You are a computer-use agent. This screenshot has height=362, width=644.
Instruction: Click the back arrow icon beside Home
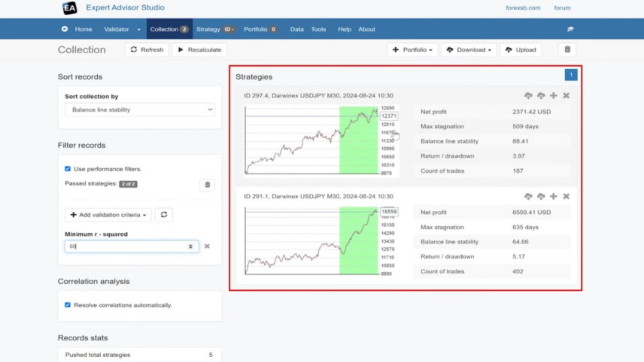click(64, 29)
